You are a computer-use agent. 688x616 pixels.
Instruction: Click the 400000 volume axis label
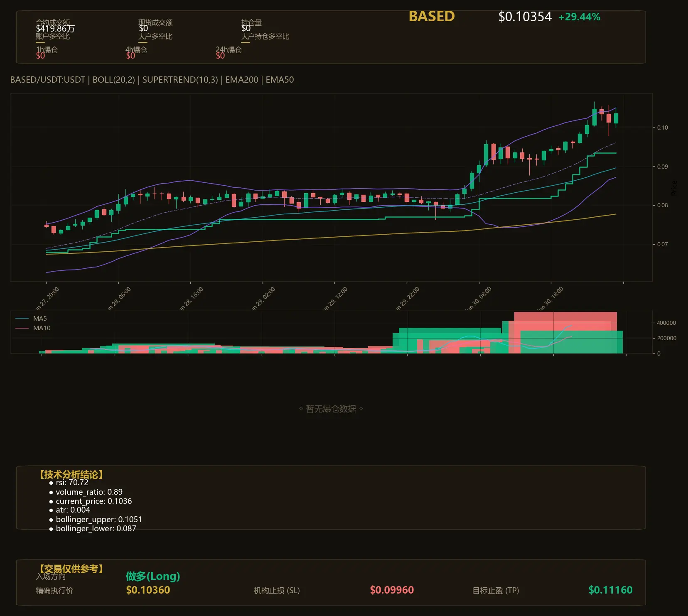tap(666, 323)
